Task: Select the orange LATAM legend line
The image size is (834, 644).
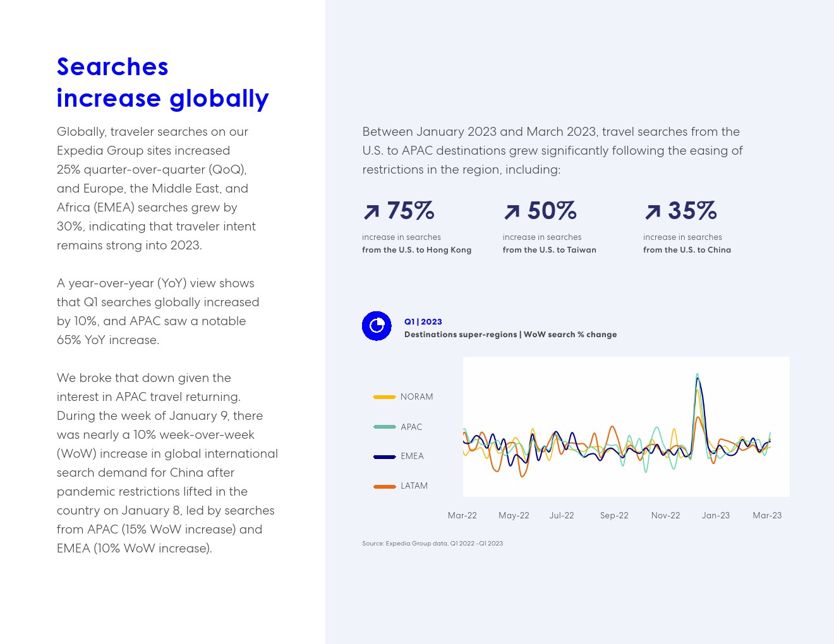Action: pyautogui.click(x=384, y=486)
